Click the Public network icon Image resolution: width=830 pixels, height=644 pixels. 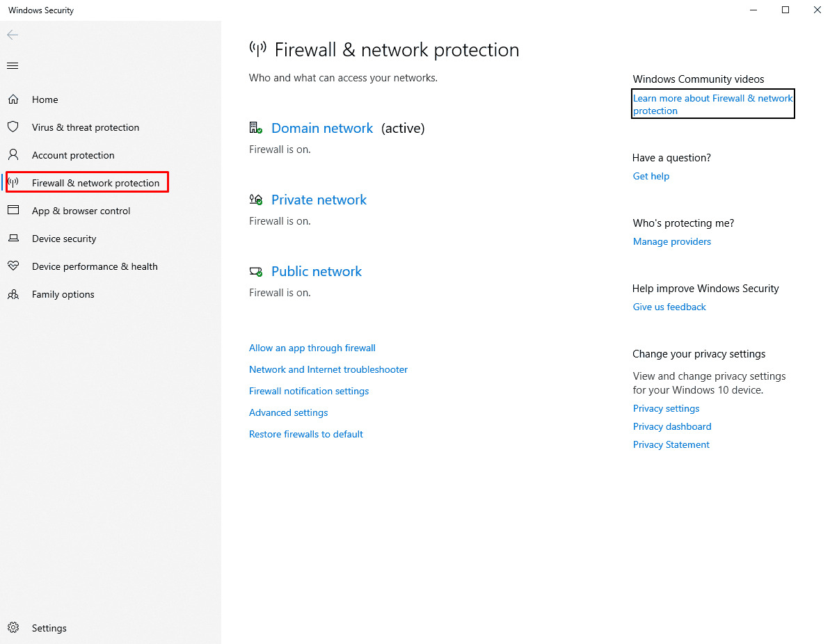coord(255,271)
